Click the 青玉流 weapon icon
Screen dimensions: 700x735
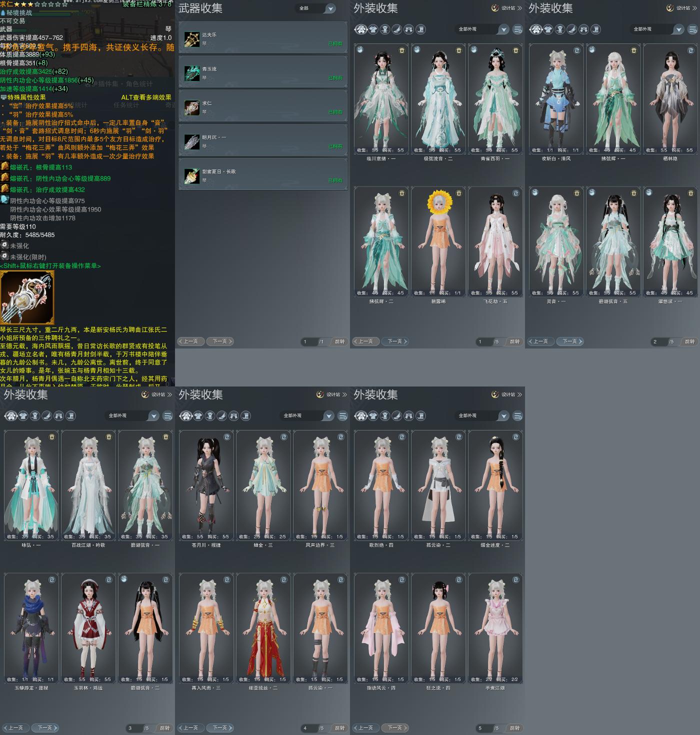point(191,73)
